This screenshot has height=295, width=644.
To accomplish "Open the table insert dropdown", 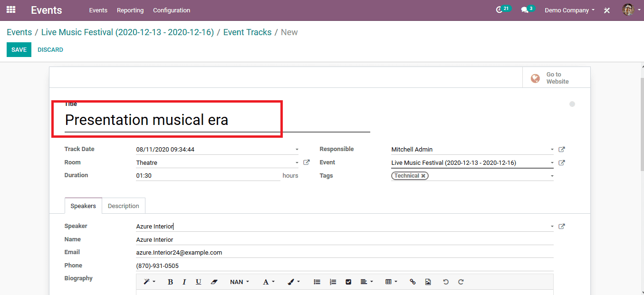I will coord(391,282).
